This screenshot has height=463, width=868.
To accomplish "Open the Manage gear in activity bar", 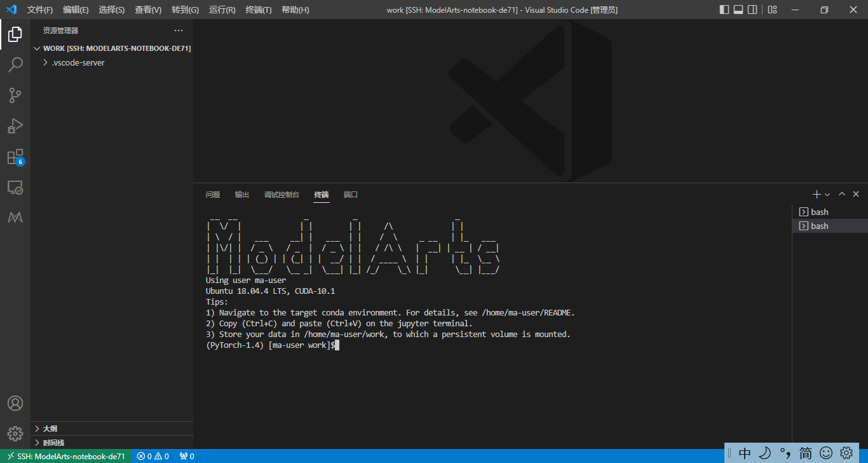I will (15, 434).
